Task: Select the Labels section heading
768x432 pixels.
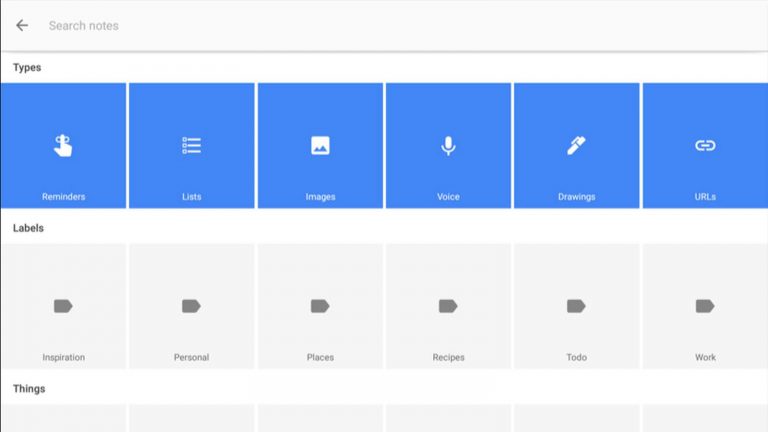Action: pos(28,228)
